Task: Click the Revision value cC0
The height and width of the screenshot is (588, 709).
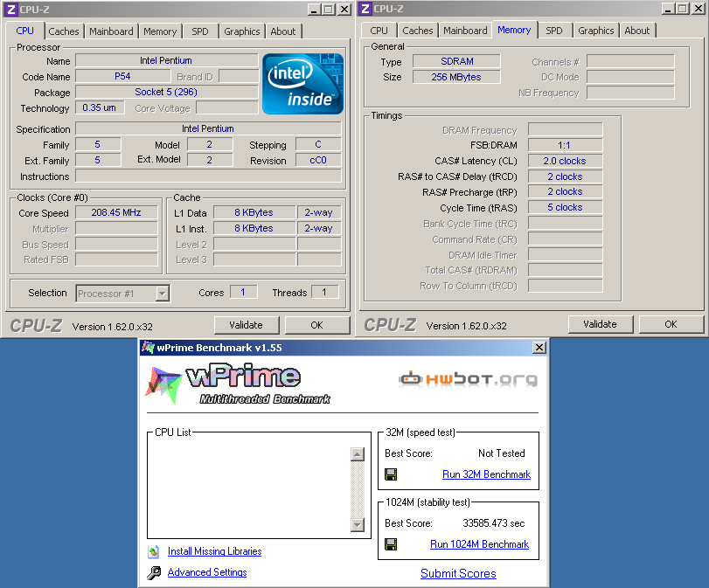Action: click(318, 160)
